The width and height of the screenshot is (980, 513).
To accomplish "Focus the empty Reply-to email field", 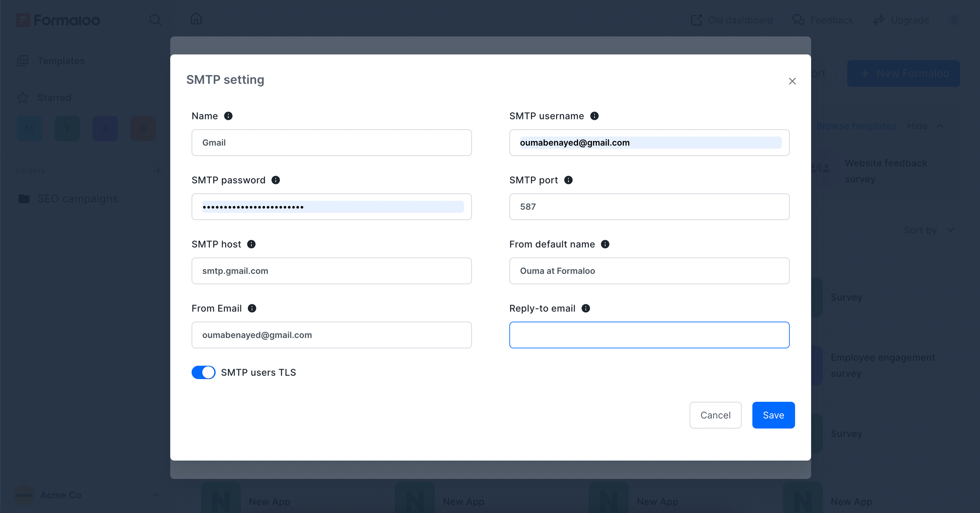I will pos(650,335).
